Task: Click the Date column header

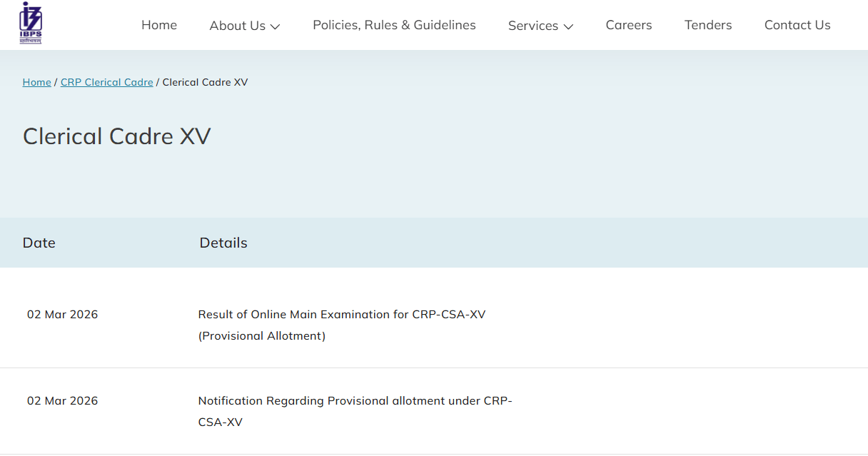Action: pos(39,243)
